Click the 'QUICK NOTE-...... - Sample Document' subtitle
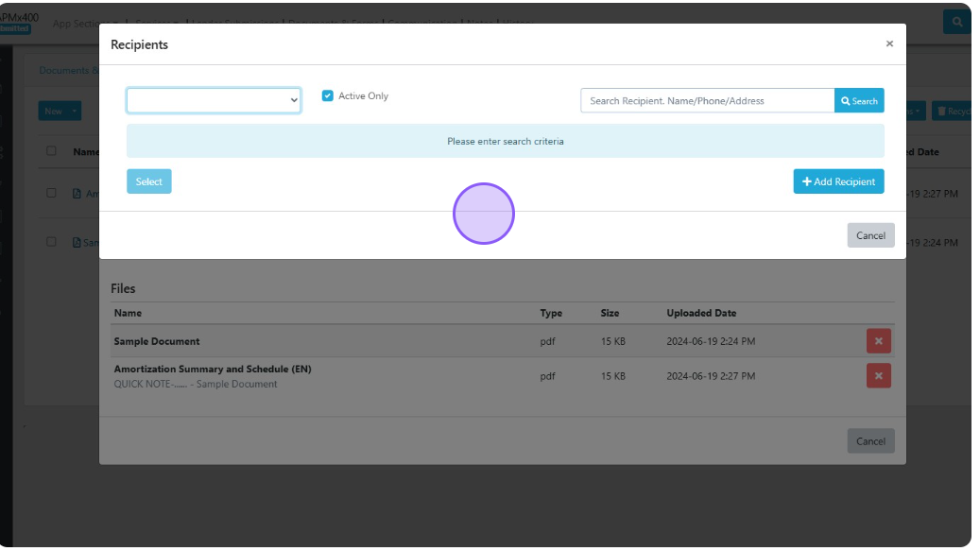The width and height of the screenshot is (980, 551). click(195, 385)
